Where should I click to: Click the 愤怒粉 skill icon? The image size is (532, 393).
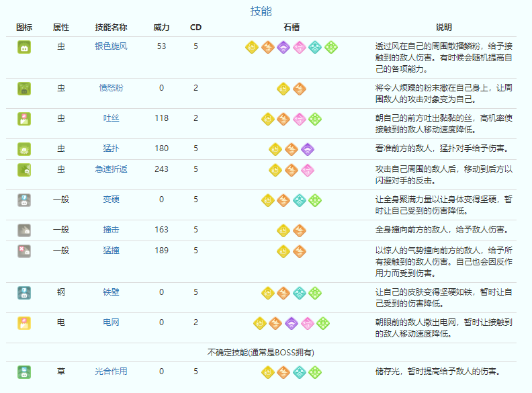pos(24,88)
